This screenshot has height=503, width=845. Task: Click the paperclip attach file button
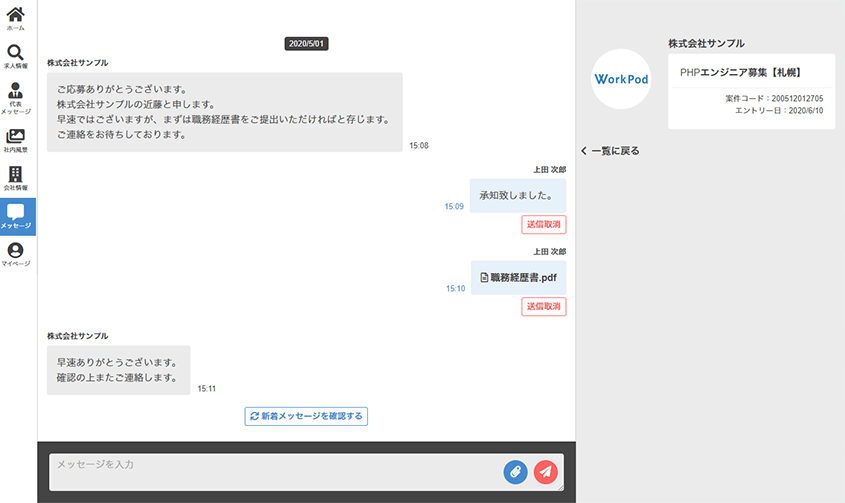click(x=515, y=472)
